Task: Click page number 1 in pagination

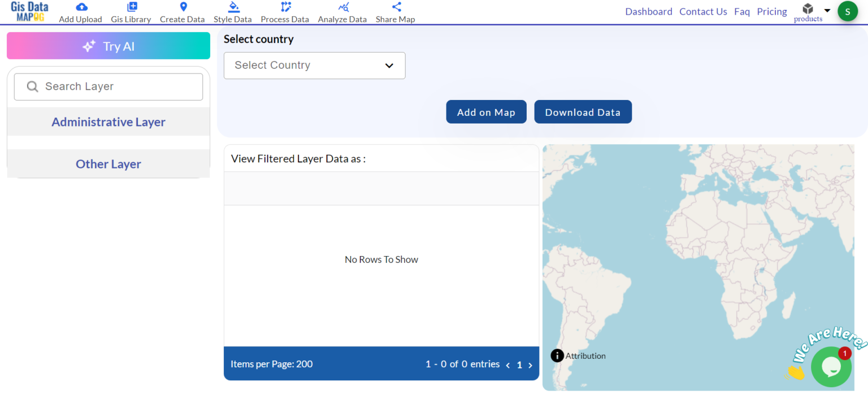Action: [519, 365]
